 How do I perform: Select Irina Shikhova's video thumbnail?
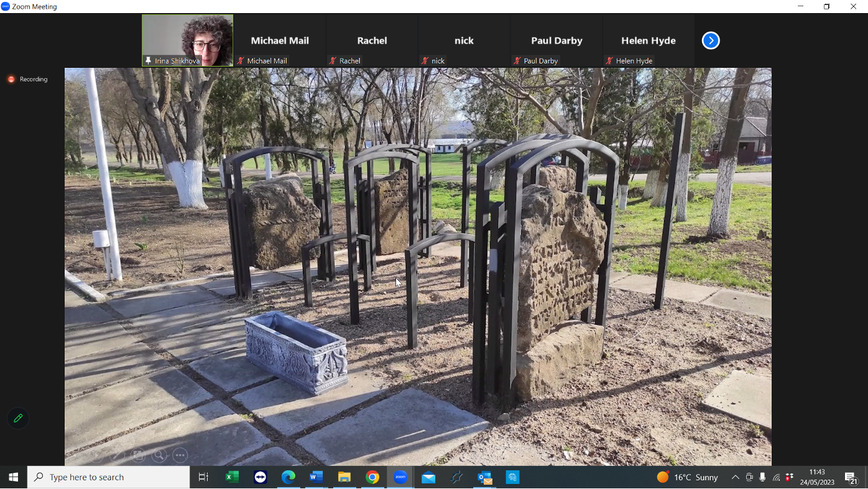click(187, 40)
